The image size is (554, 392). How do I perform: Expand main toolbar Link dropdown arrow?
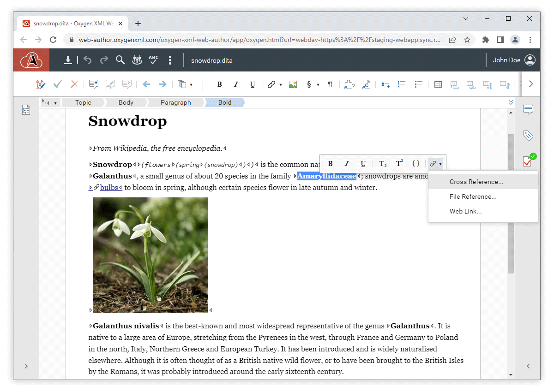click(281, 85)
